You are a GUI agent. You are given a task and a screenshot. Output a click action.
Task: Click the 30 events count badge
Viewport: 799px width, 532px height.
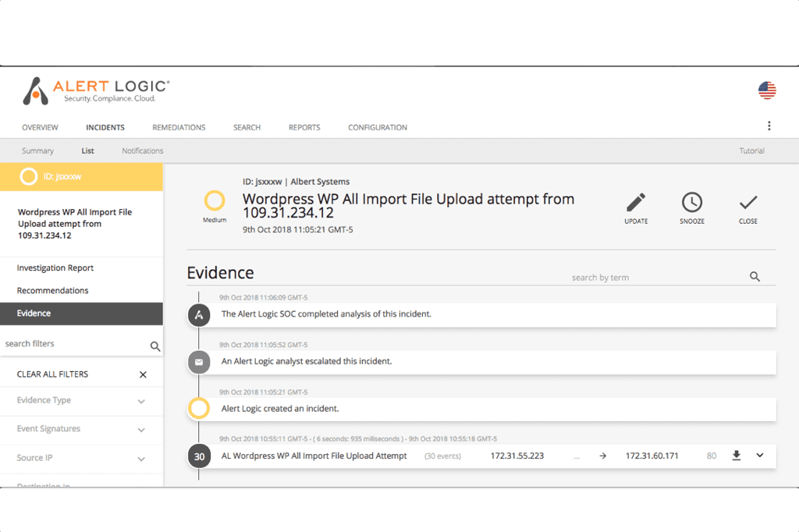click(199, 456)
